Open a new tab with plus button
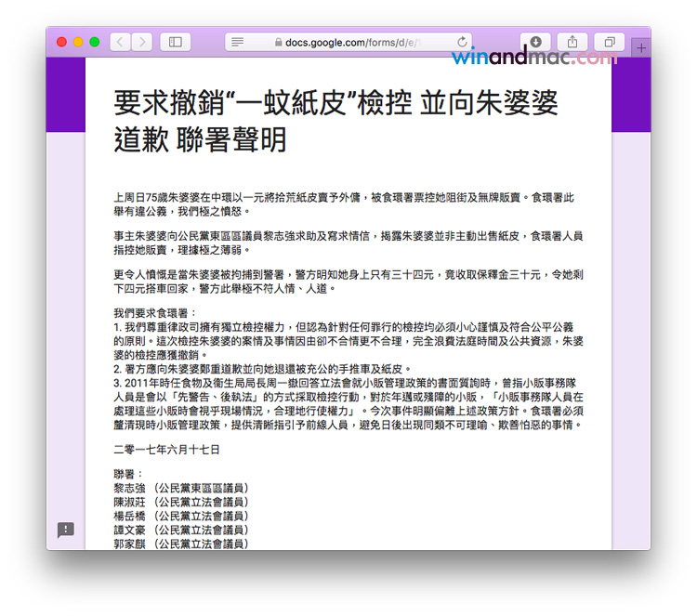Image resolution: width=697 pixels, height=616 pixels. point(640,47)
